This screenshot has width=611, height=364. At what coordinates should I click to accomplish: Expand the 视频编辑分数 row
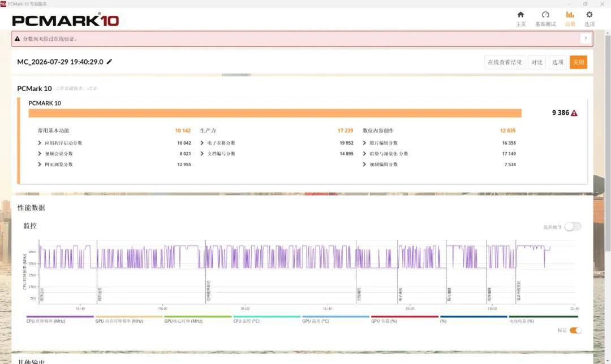pyautogui.click(x=364, y=164)
